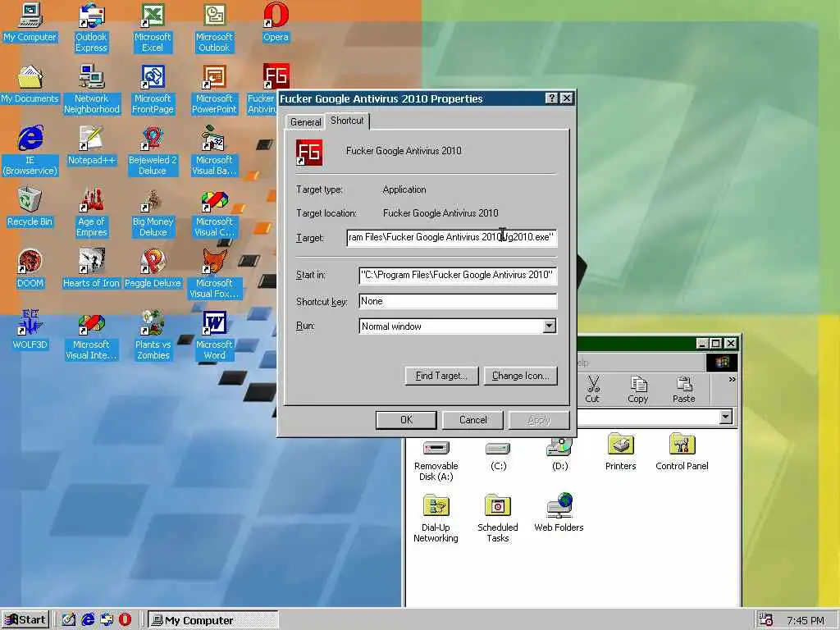Switch to the General tab in Properties
The height and width of the screenshot is (630, 840).
[x=305, y=122]
